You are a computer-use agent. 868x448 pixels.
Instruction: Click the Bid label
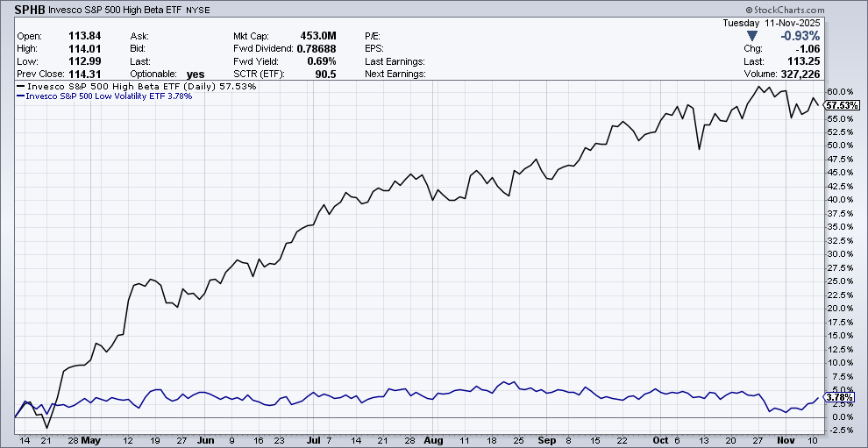point(138,48)
